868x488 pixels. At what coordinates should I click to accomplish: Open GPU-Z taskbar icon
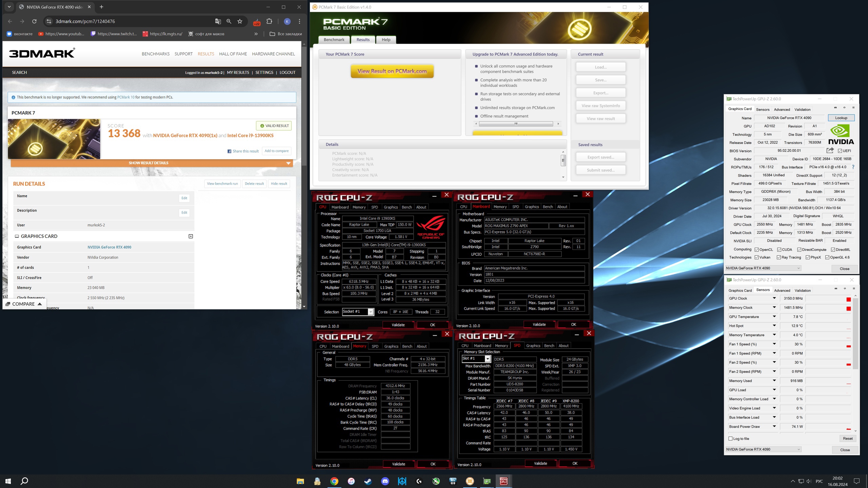487,481
